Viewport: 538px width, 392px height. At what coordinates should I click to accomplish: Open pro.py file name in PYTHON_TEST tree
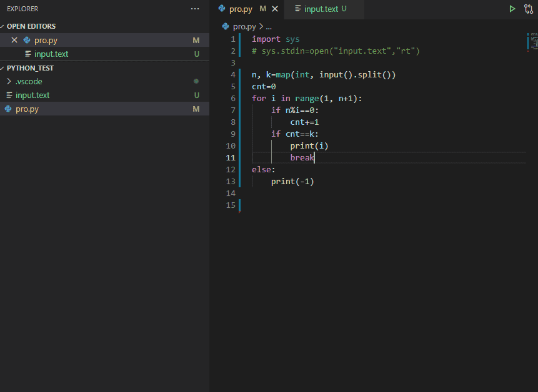click(27, 109)
